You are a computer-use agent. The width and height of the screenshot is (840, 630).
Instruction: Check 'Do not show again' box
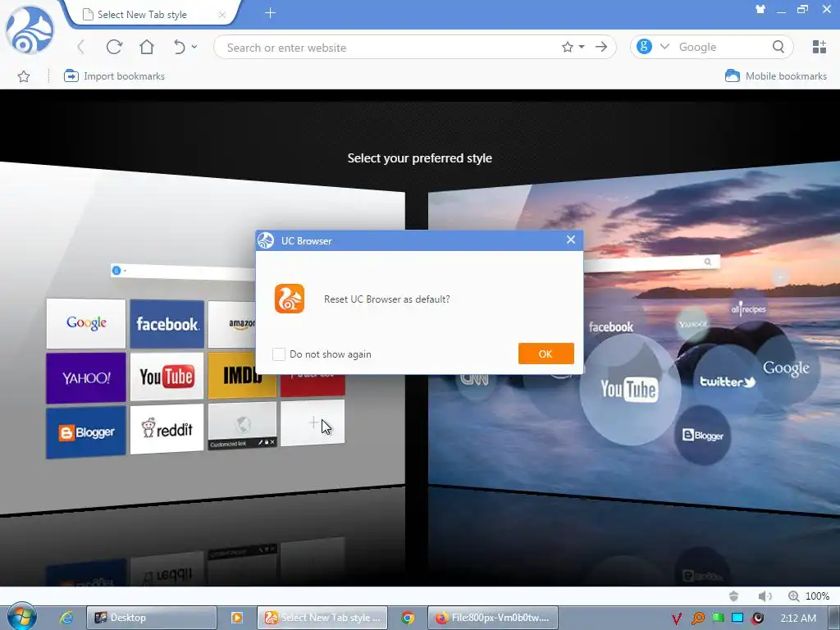[x=279, y=354]
